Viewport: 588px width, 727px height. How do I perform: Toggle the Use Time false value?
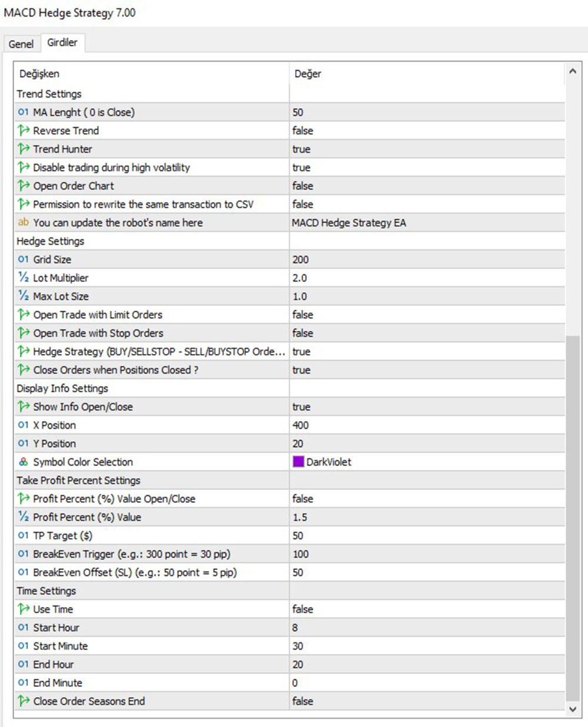tap(303, 609)
